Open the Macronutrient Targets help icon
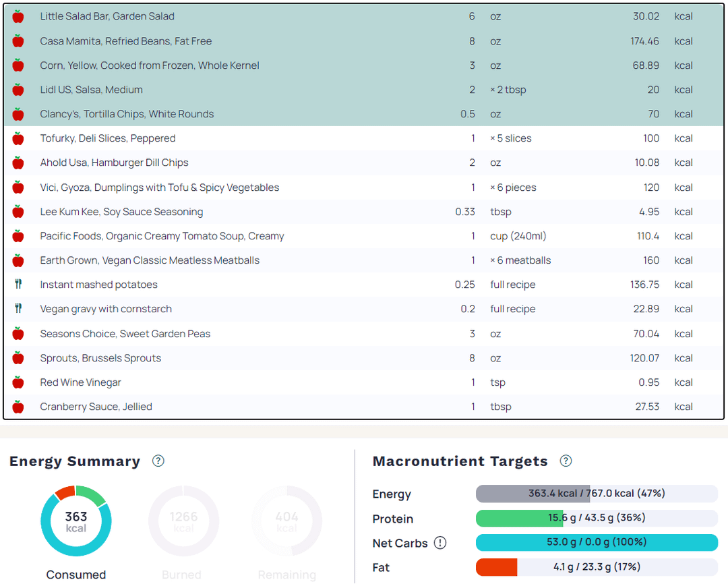The image size is (728, 584). pyautogui.click(x=566, y=461)
